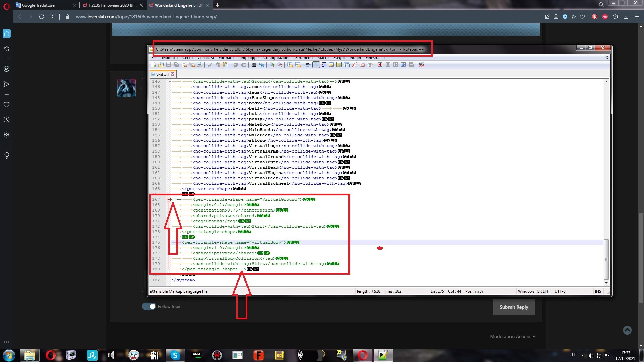Open the Configurazione menu
Screen dimensions: 644x362
point(277,58)
